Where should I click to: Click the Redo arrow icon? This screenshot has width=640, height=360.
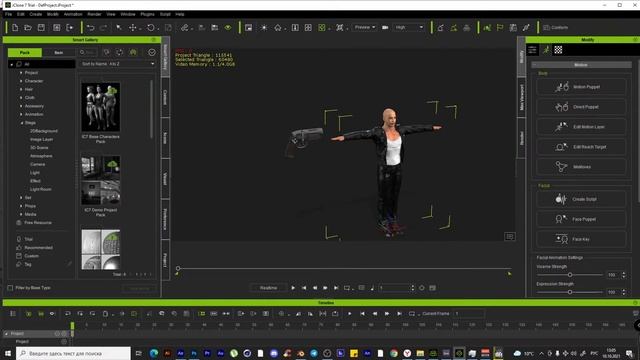click(x=104, y=27)
